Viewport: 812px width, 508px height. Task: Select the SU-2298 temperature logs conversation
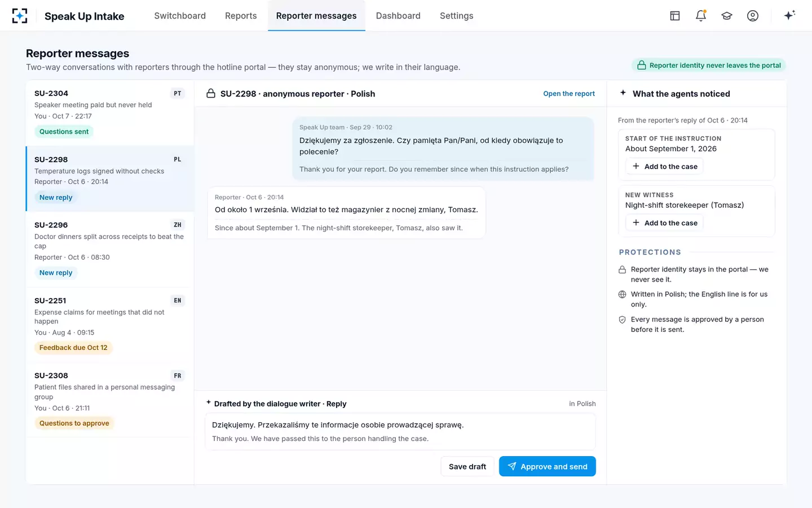(x=110, y=179)
